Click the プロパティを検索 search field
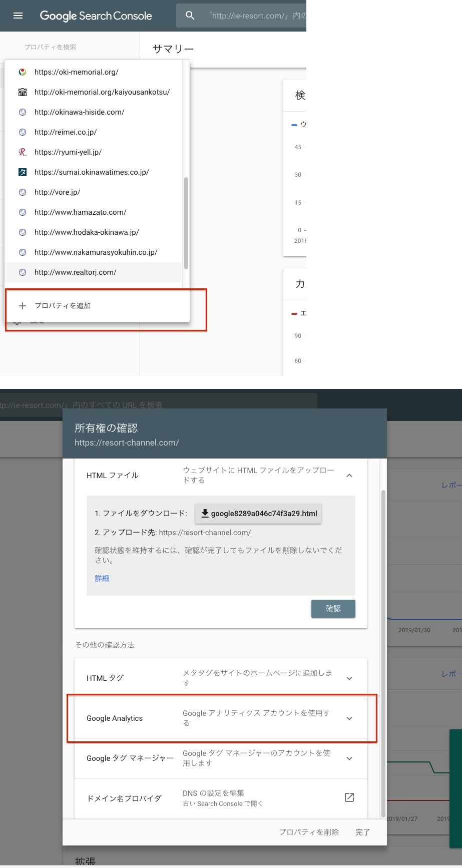The image size is (462, 868). pos(50,47)
